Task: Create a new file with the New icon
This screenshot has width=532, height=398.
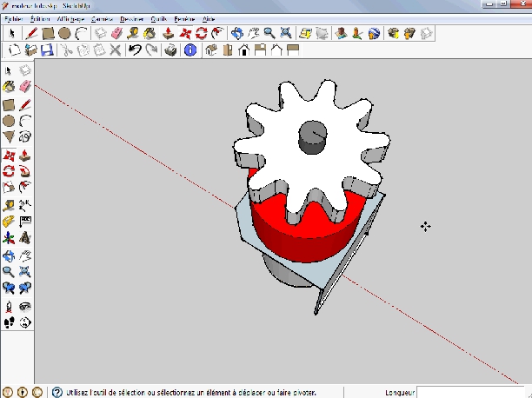Action: click(x=14, y=50)
